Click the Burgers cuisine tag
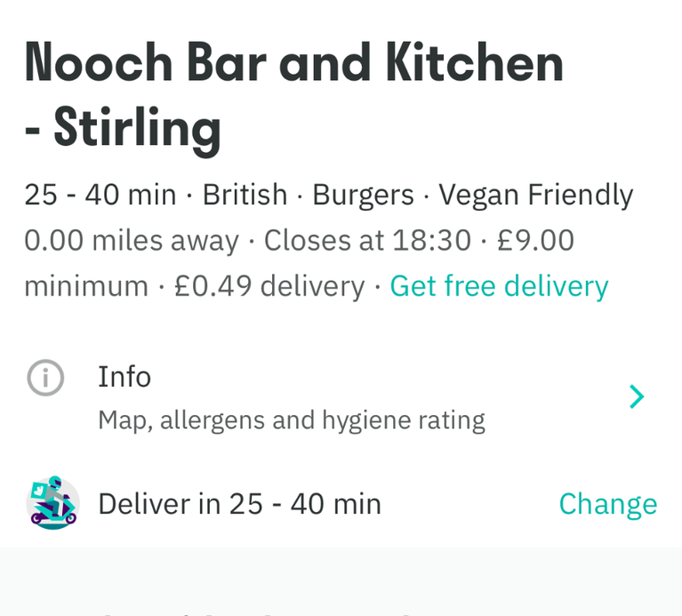 click(x=363, y=195)
